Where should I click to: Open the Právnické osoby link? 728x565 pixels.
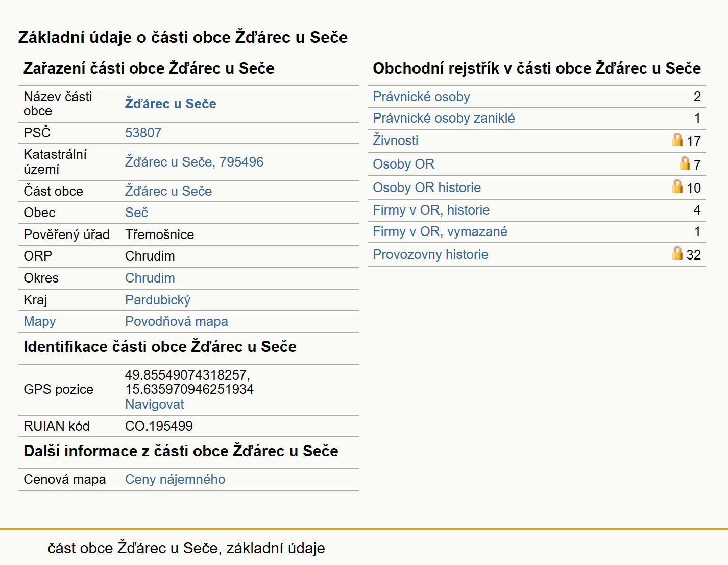[421, 97]
